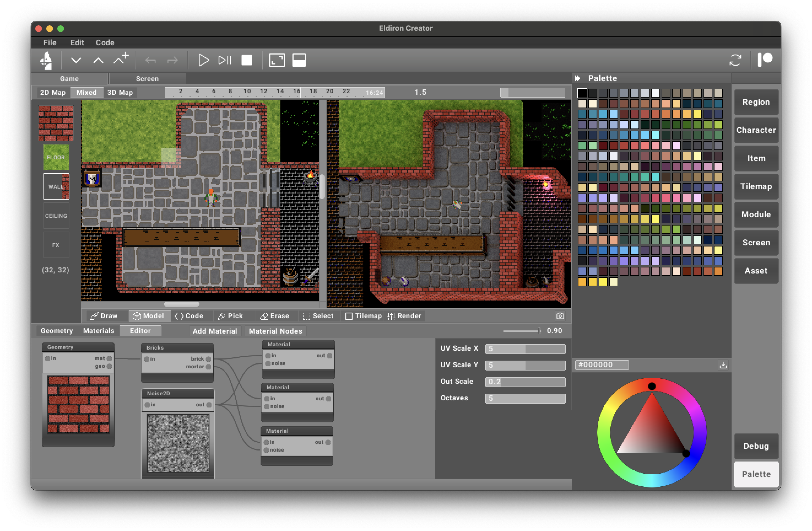The height and width of the screenshot is (531, 812).
Task: Select the CEILING layer toggle
Action: [x=56, y=216]
